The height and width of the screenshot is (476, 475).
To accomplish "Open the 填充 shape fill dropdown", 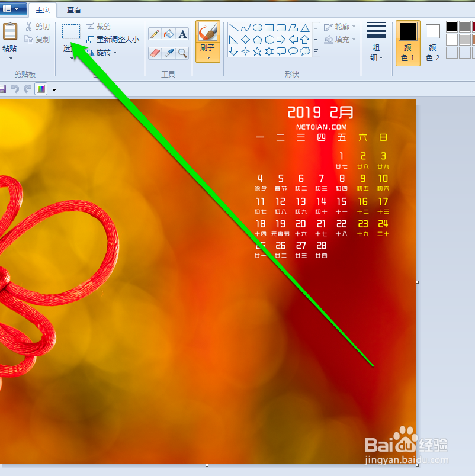I will tap(339, 40).
